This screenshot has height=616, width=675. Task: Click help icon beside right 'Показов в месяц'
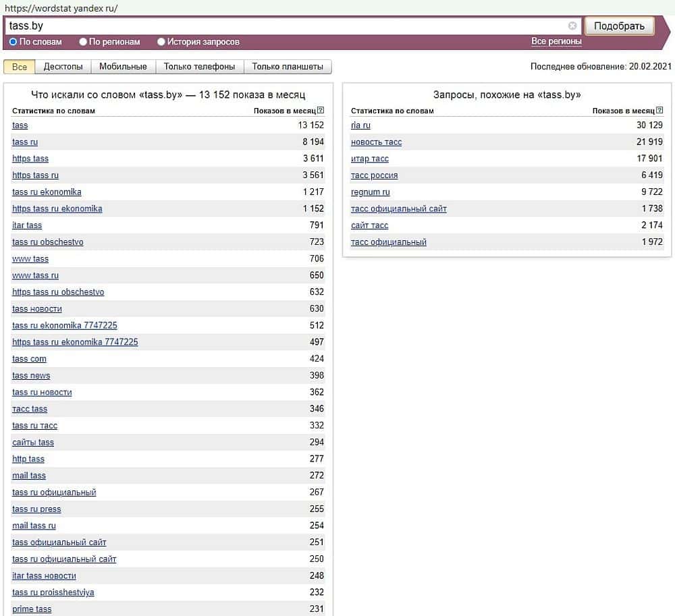coord(659,111)
